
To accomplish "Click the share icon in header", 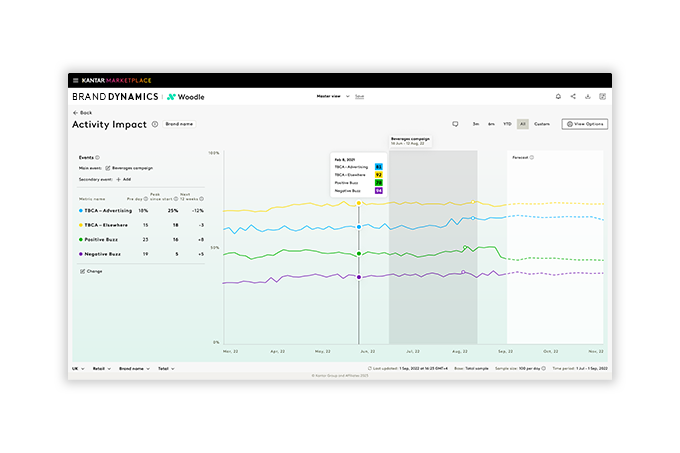I will pos(573,97).
